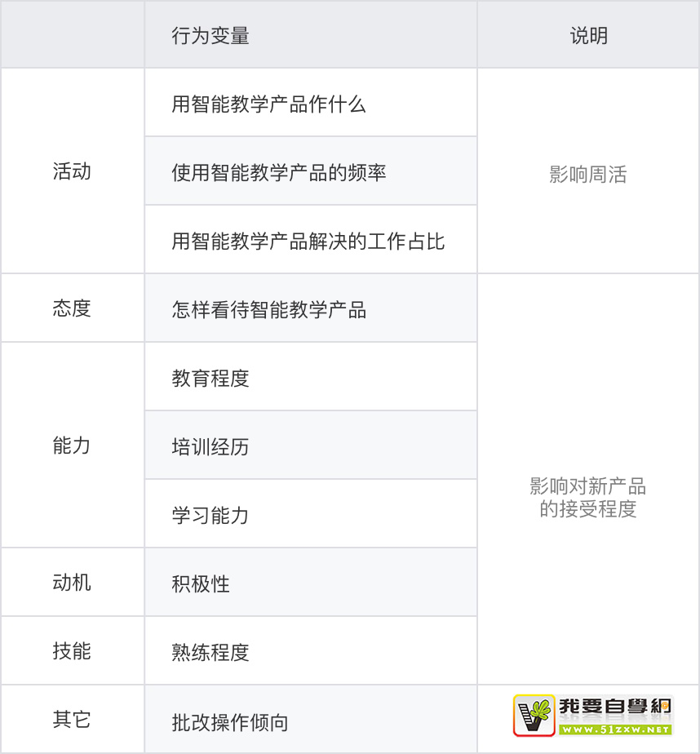
Task: Select the 能力 category cell
Action: (x=72, y=446)
